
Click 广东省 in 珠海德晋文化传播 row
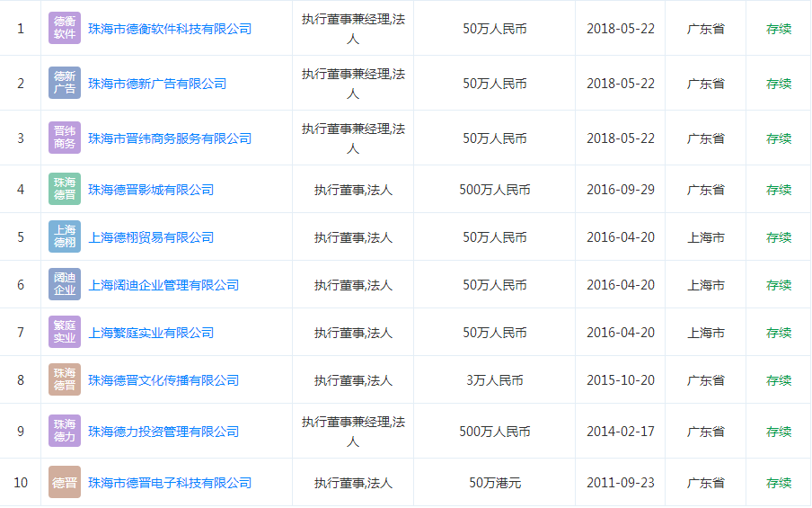[x=705, y=380]
